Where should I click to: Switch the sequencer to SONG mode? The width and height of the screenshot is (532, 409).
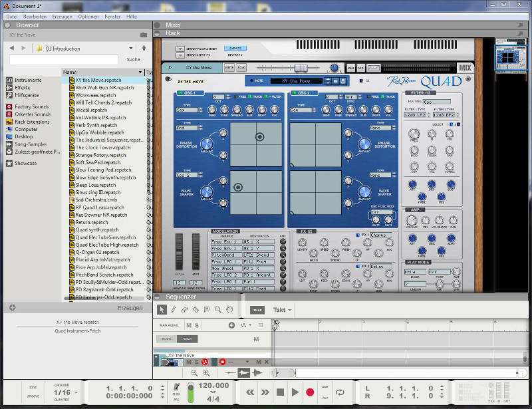pyautogui.click(x=188, y=339)
